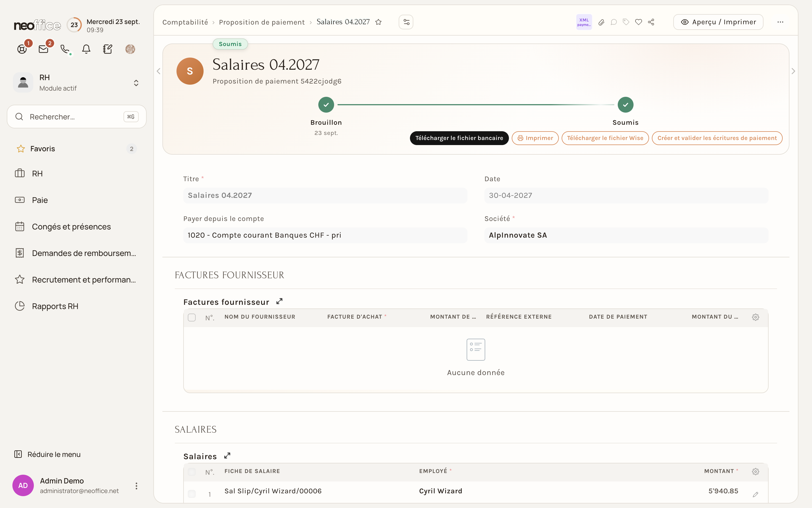Click the Brouillon progress step marker

pos(326,105)
